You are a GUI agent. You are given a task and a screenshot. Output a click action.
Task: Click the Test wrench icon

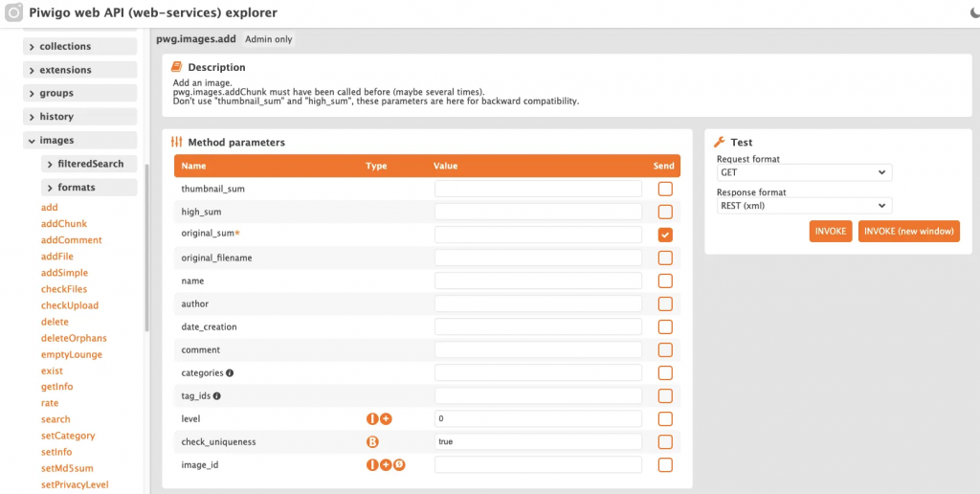[x=720, y=142]
